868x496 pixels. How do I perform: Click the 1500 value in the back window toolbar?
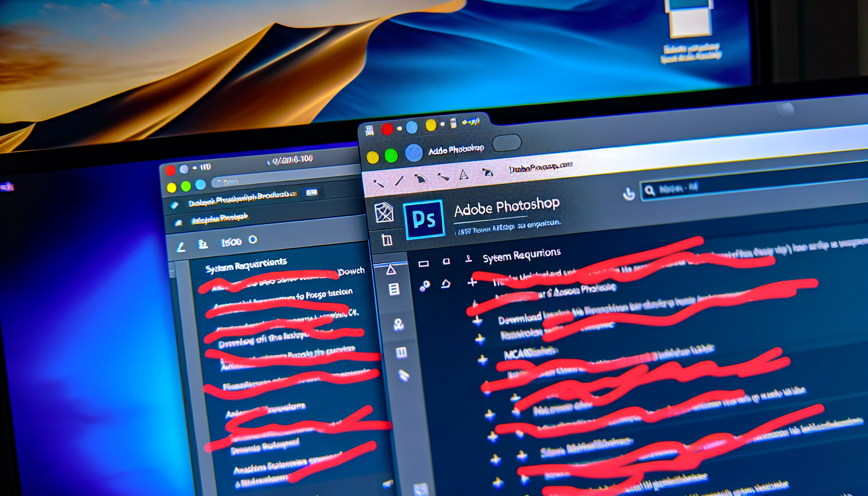tap(231, 242)
